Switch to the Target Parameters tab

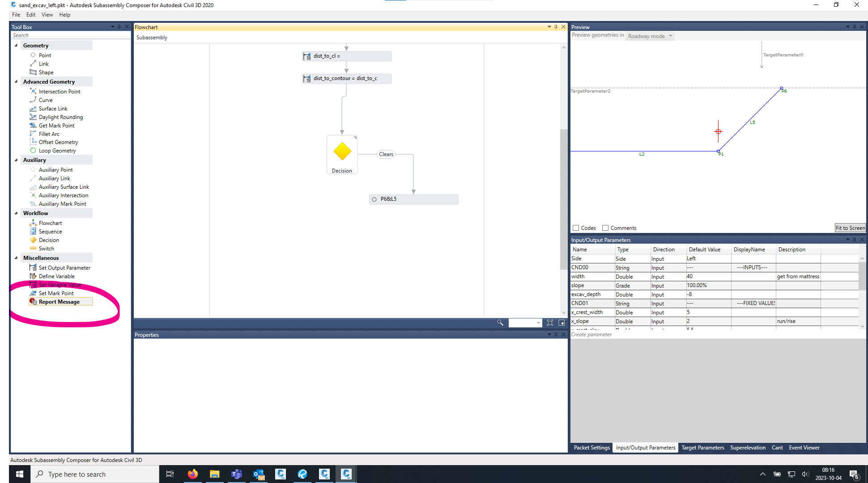702,447
